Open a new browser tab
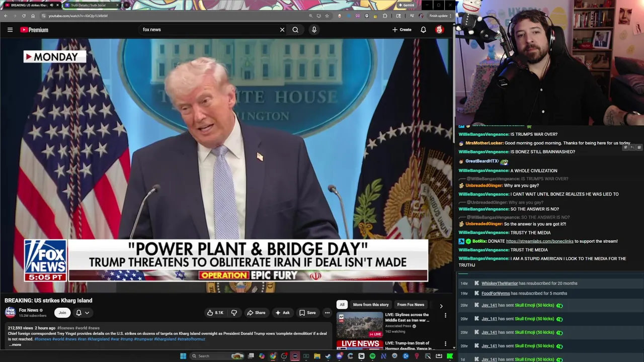 tap(126, 5)
